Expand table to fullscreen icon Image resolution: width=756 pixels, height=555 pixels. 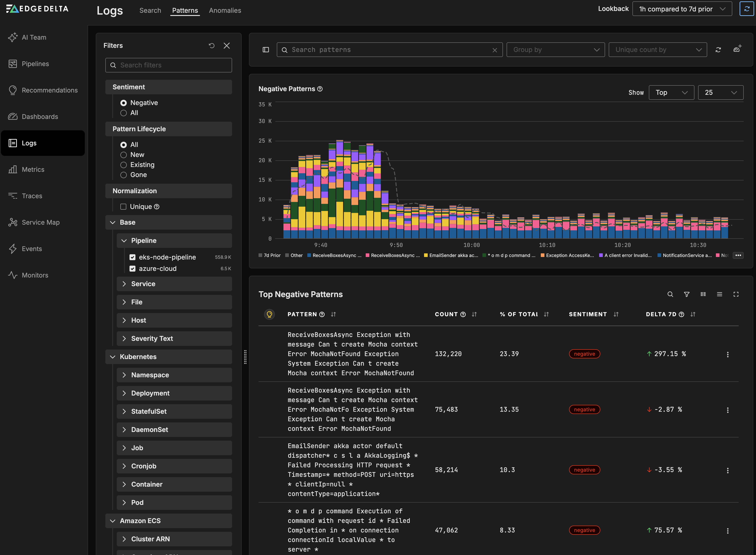point(736,294)
